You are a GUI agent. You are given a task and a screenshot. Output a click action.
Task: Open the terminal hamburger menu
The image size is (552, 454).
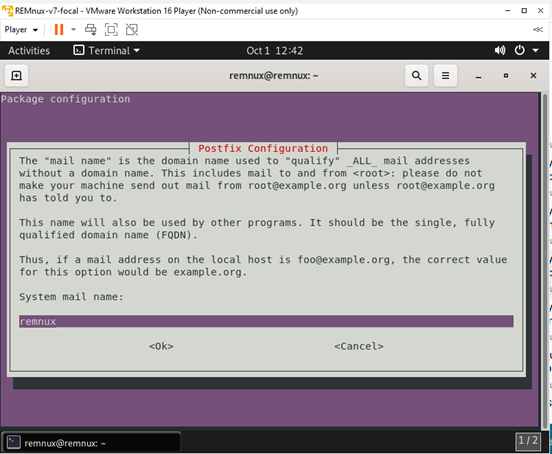click(x=445, y=75)
